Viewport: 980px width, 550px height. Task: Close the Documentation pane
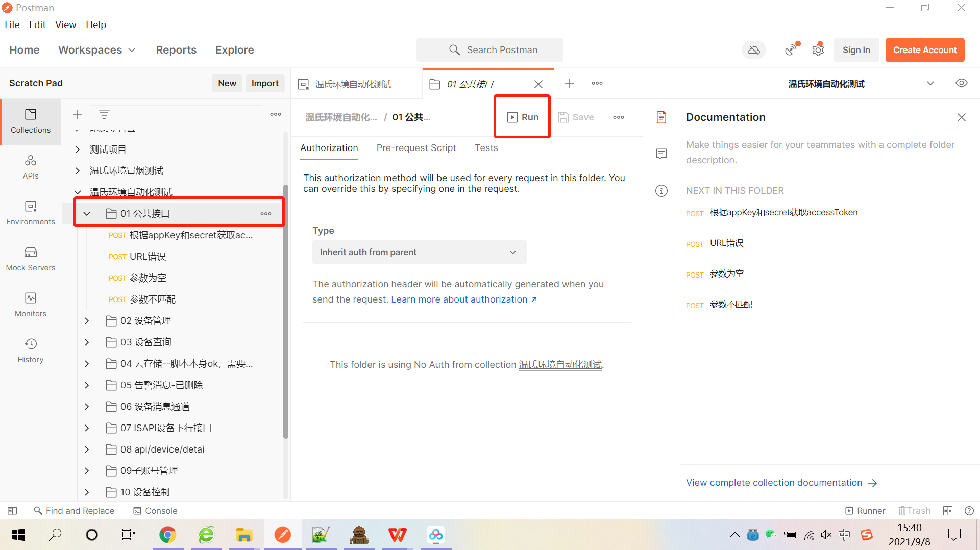(x=962, y=117)
